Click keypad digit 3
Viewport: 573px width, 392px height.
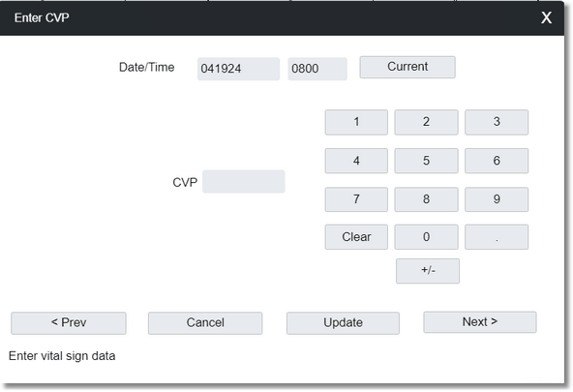click(497, 122)
